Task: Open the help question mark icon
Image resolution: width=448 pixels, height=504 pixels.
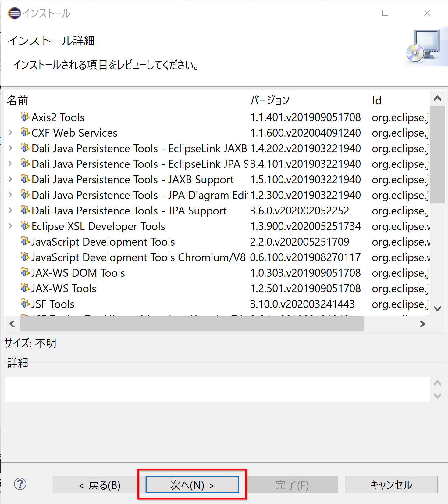Action: point(20,484)
